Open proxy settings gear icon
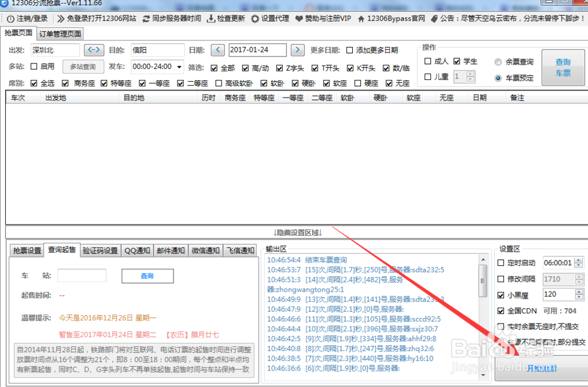The image size is (588, 387). (x=255, y=19)
